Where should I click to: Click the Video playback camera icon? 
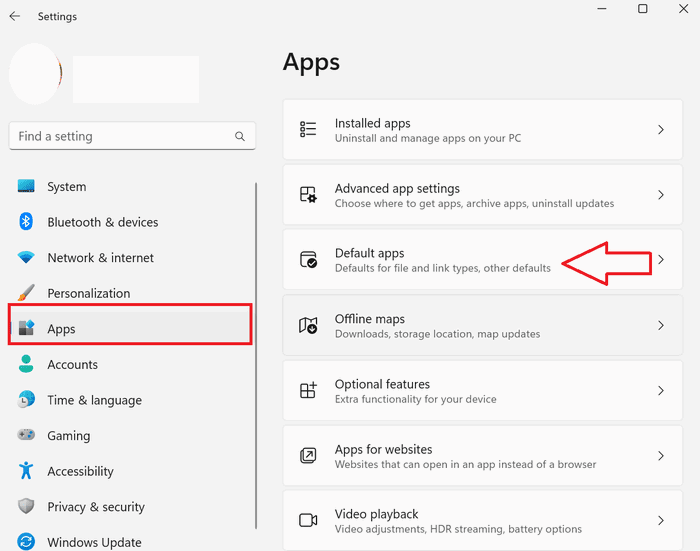coord(308,520)
